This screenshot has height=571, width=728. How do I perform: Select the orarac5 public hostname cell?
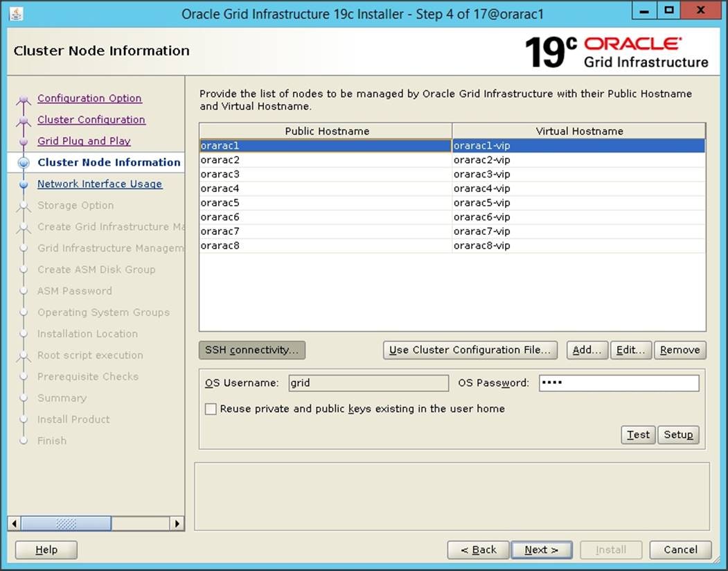coord(326,202)
